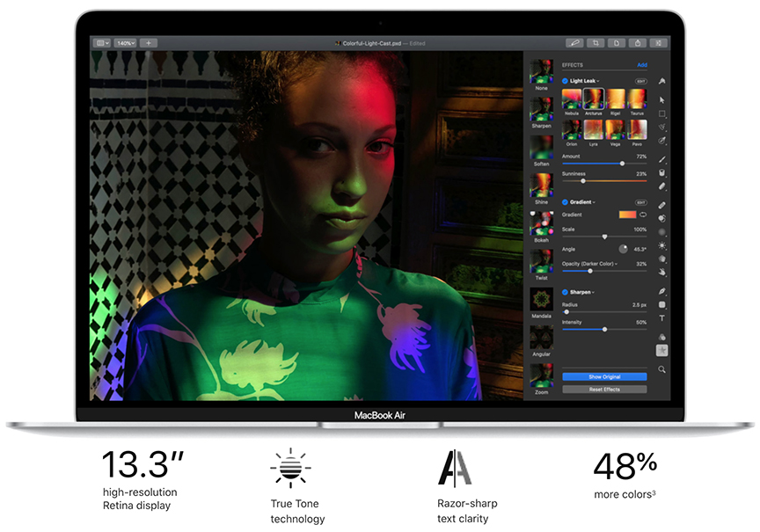Select the Smudge finger tool
760x532 pixels.
661,273
